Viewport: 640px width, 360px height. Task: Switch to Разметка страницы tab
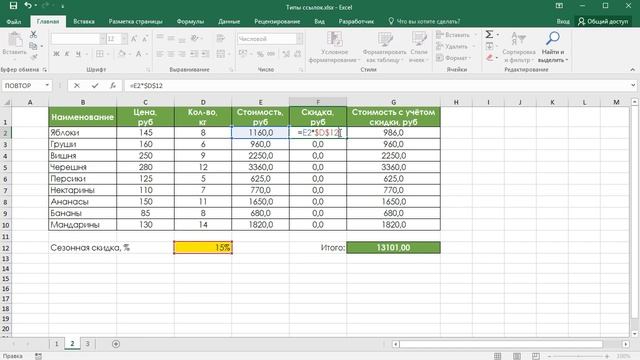(136, 21)
